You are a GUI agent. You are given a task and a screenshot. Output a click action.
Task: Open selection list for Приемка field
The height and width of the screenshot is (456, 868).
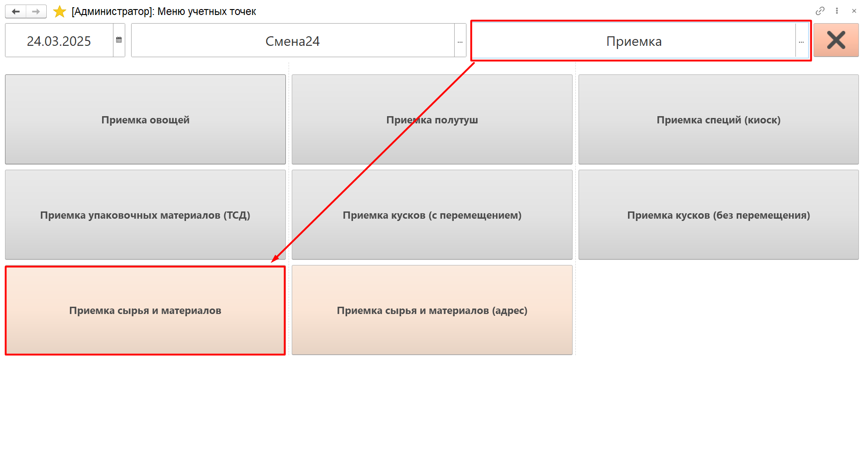801,41
